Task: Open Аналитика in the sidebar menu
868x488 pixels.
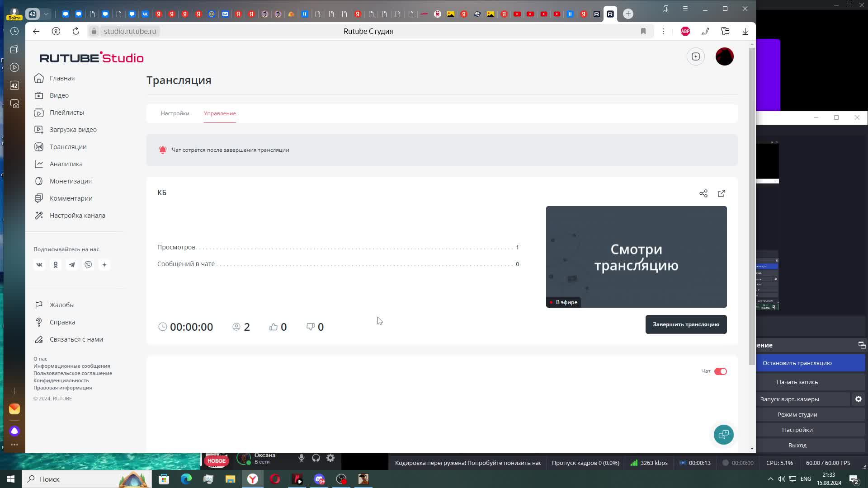Action: [66, 164]
